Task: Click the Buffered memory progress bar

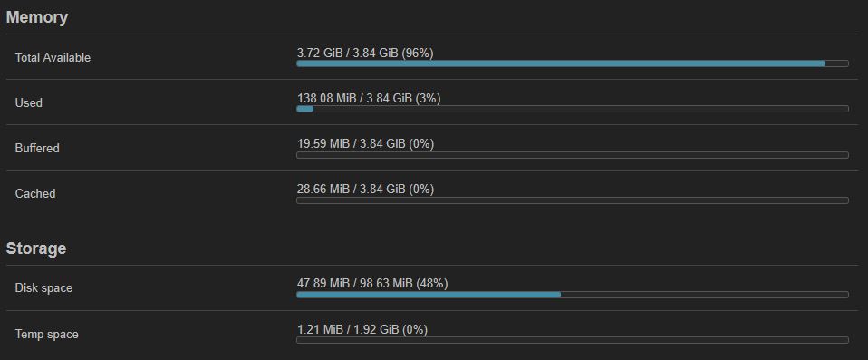Action: tap(573, 155)
